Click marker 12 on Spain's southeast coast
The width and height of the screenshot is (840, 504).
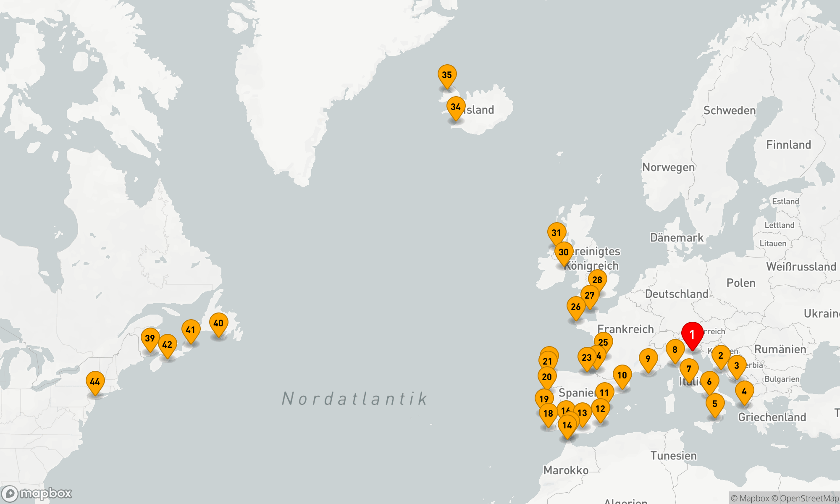(x=600, y=409)
